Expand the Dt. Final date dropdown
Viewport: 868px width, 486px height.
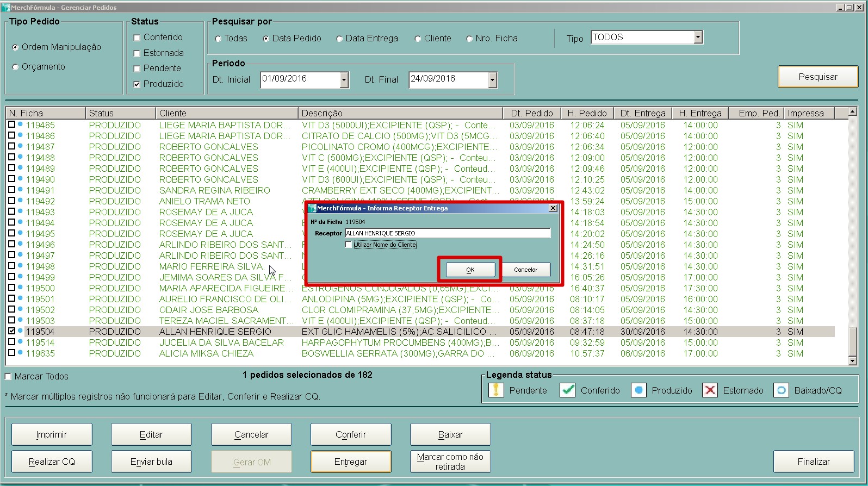pyautogui.click(x=492, y=80)
